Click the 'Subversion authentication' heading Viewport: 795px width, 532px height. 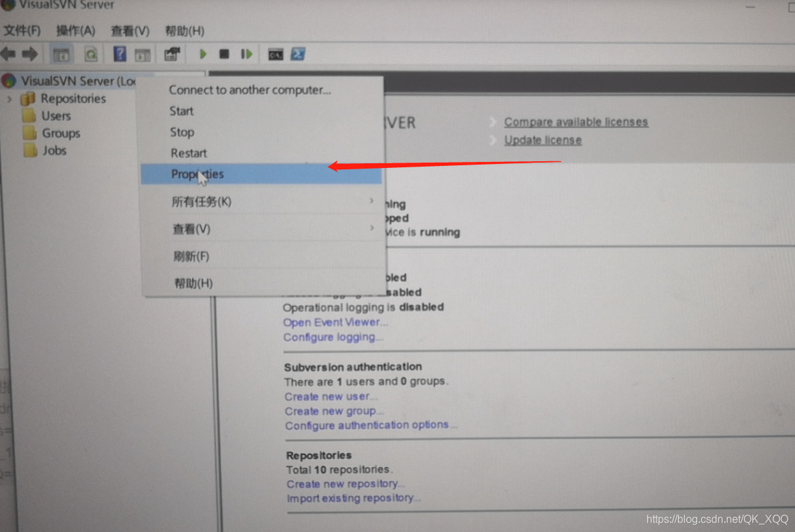[x=353, y=367]
